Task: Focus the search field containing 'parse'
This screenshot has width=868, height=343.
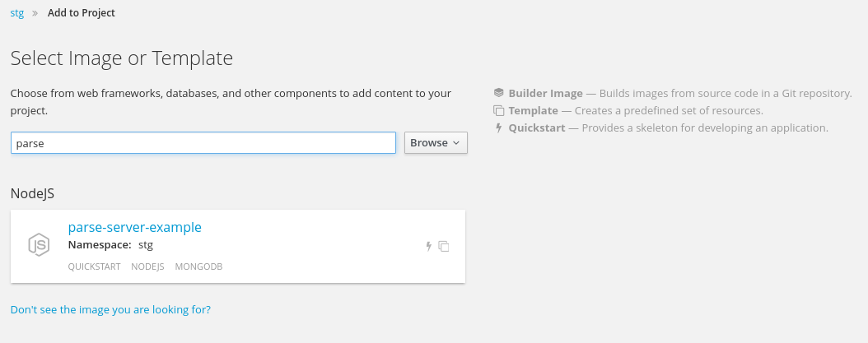Action: pos(203,142)
